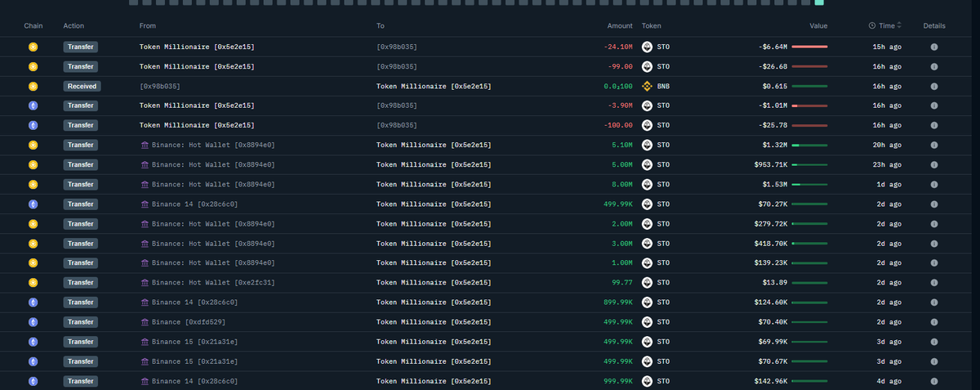
Task: Open Token Millionaire sender in -24.10M row
Action: (x=197, y=47)
